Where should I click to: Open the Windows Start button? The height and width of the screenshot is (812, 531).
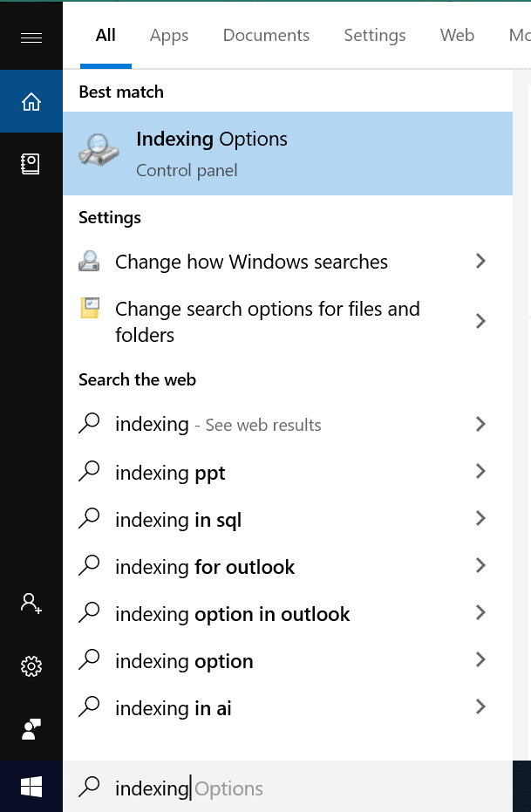tap(31, 788)
